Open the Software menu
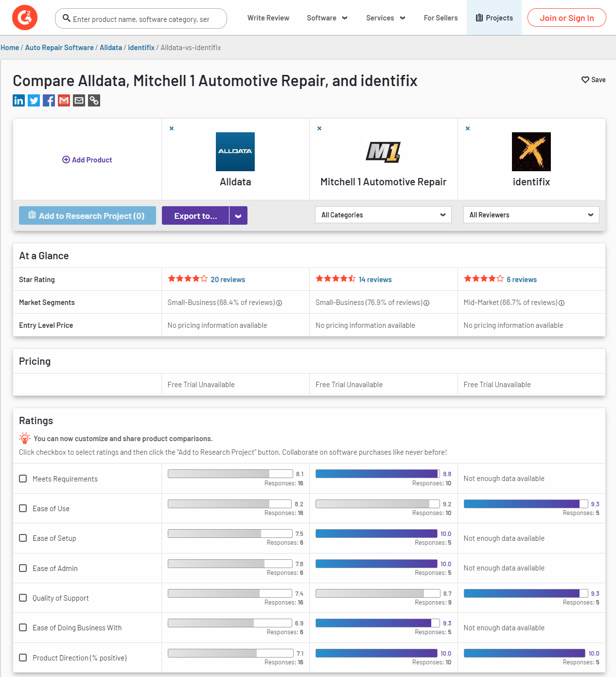 pyautogui.click(x=327, y=18)
